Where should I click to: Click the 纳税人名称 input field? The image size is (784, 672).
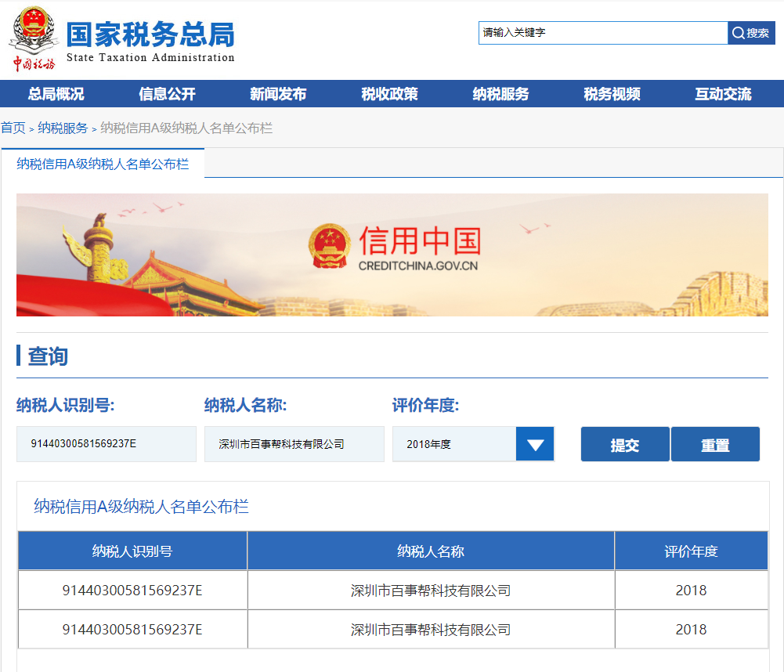(294, 444)
